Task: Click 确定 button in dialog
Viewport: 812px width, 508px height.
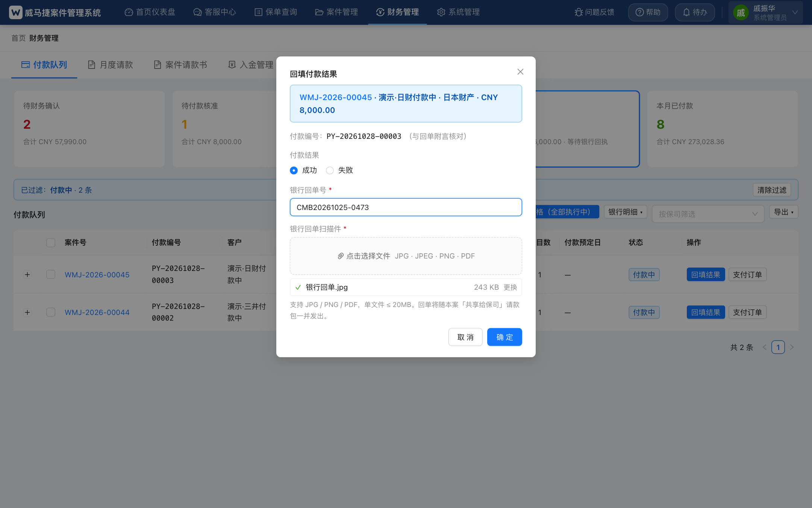Action: (504, 337)
